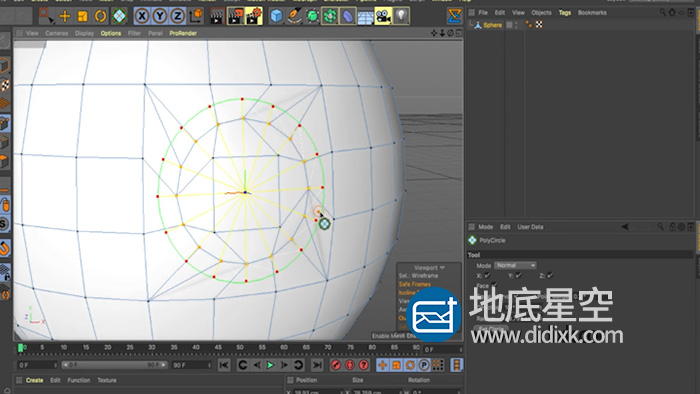Image resolution: width=700 pixels, height=394 pixels.
Task: Select the Live Selection tool
Action: tap(46, 16)
